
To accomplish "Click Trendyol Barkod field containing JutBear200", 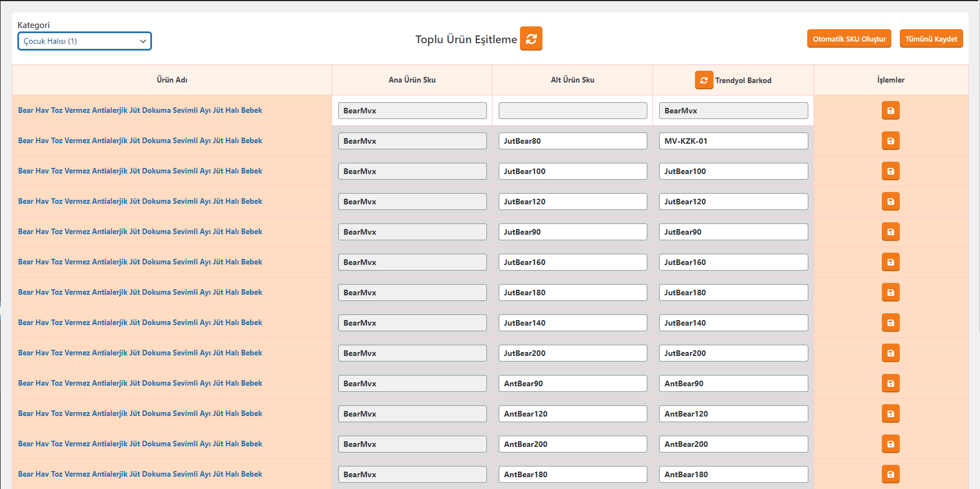I will click(x=733, y=353).
